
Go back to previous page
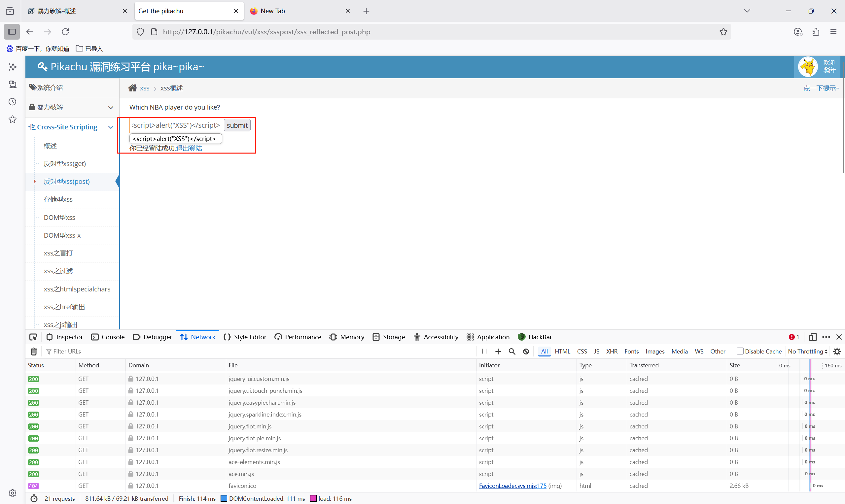tap(30, 32)
